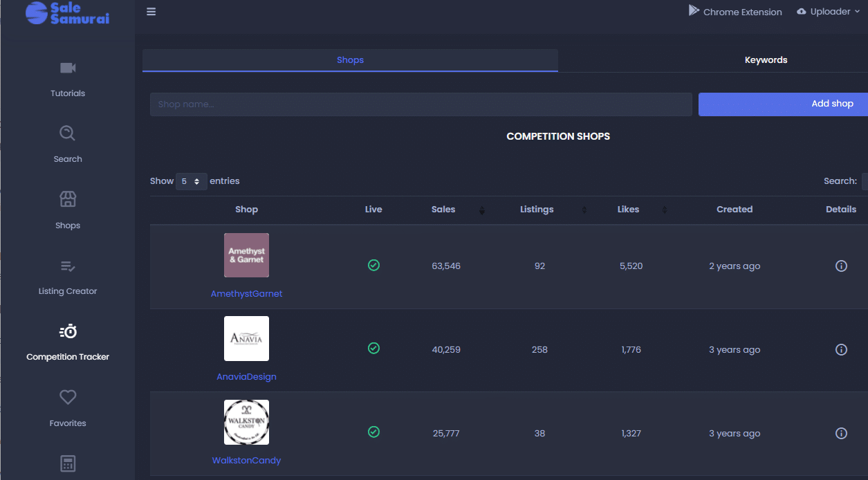Screen dimensions: 868x480
Task: Change the entries count using the Show selector
Action: click(191, 181)
